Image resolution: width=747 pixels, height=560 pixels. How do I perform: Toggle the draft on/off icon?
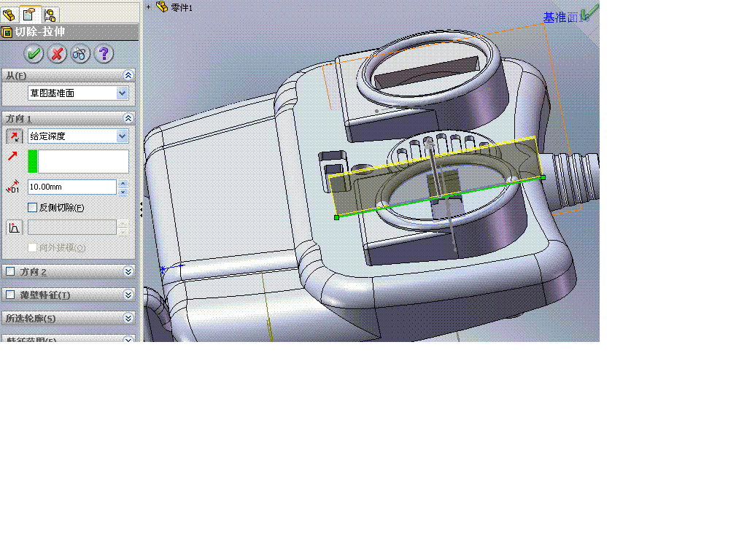(x=14, y=227)
